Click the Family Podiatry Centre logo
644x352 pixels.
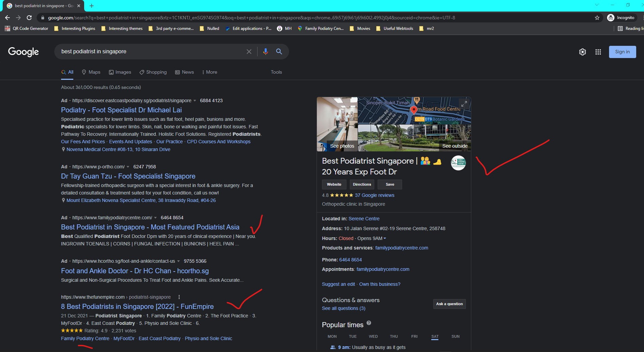(x=458, y=163)
